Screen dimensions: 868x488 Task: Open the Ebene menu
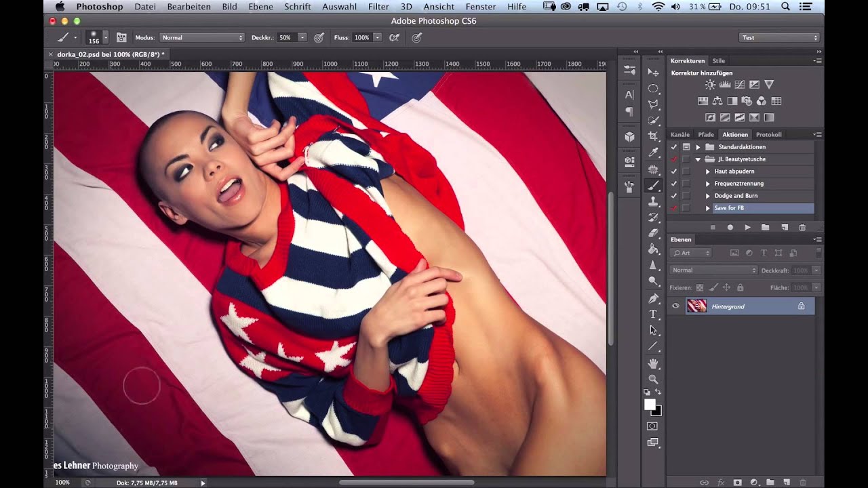260,7
